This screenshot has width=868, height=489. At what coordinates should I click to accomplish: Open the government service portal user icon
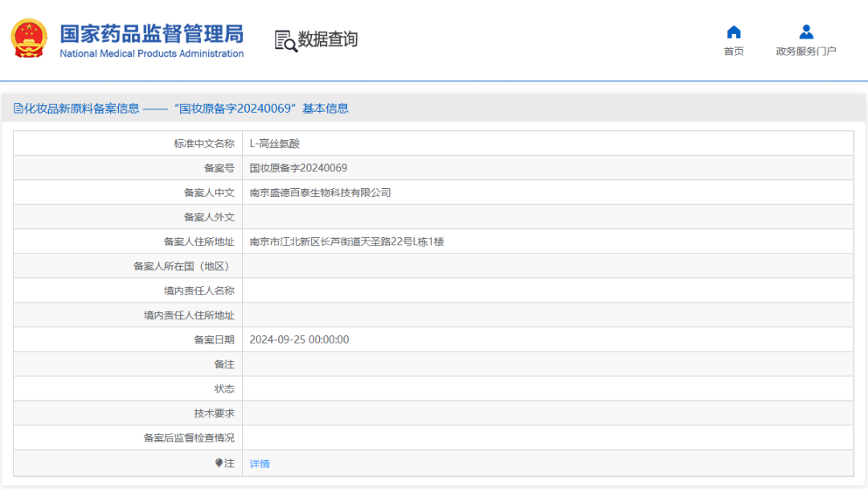click(x=806, y=32)
